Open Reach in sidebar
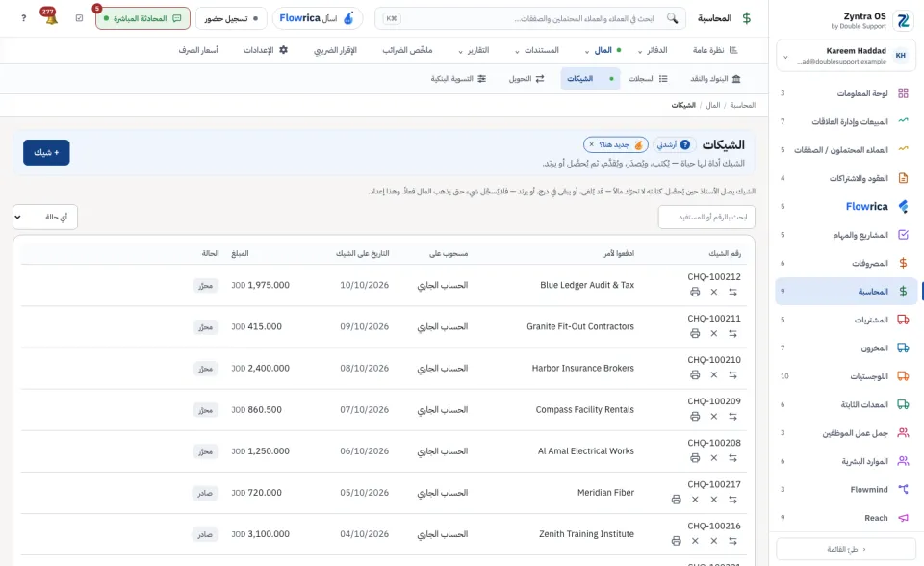 846,518
